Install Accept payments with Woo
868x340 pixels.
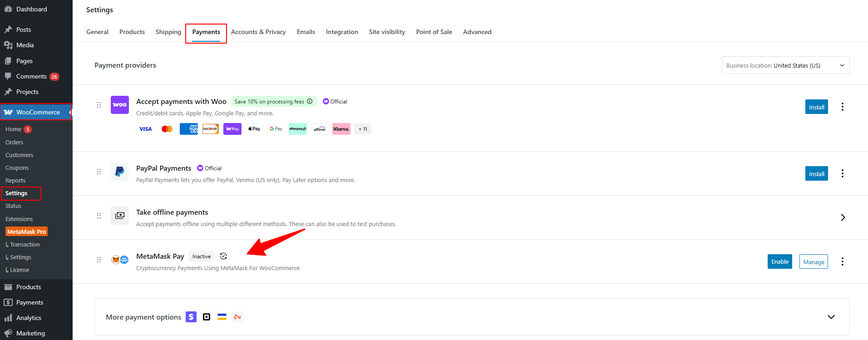[x=817, y=107]
